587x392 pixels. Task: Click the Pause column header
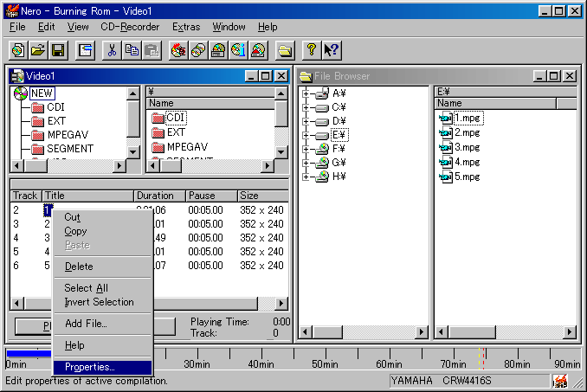pyautogui.click(x=211, y=196)
